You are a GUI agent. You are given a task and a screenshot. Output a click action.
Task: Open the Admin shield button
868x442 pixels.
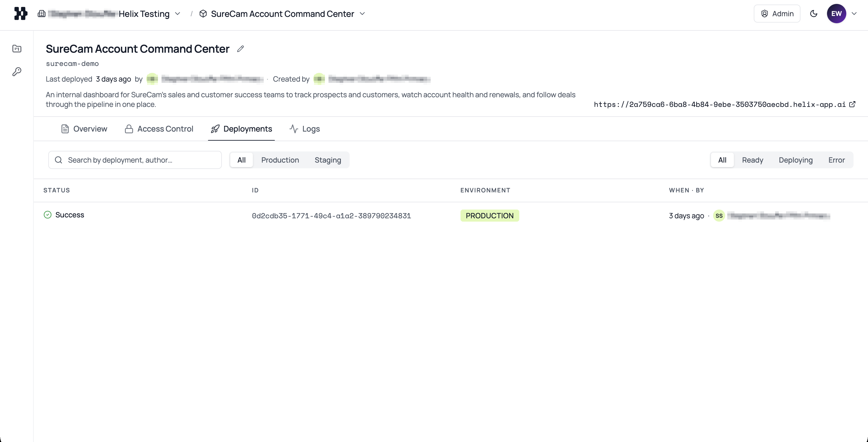(777, 14)
